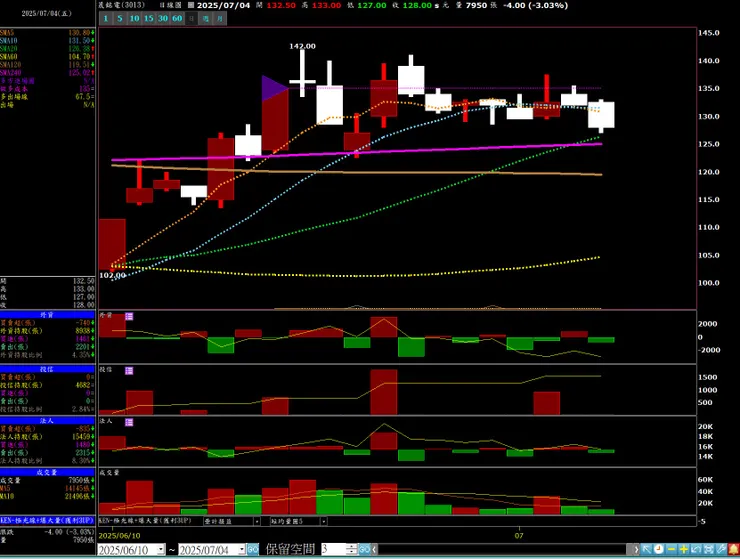
Task: Click the SMA10 legend row
Action: point(47,41)
